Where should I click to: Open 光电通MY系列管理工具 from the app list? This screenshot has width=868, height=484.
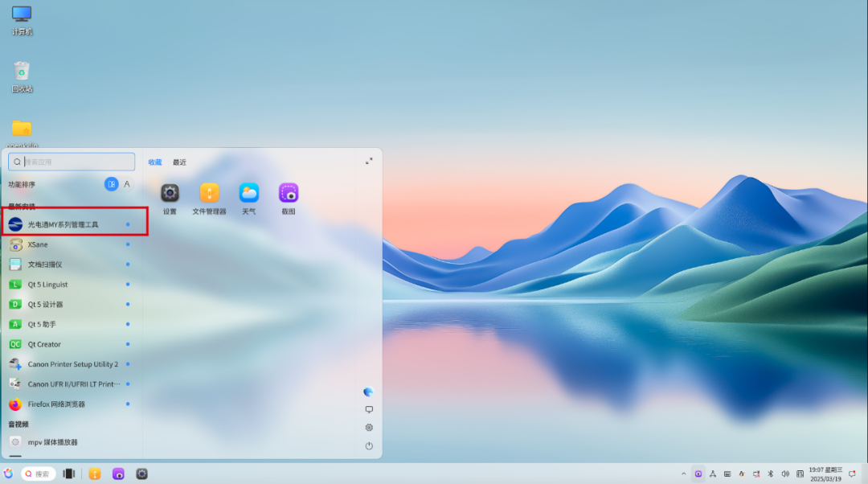pyautogui.click(x=72, y=224)
